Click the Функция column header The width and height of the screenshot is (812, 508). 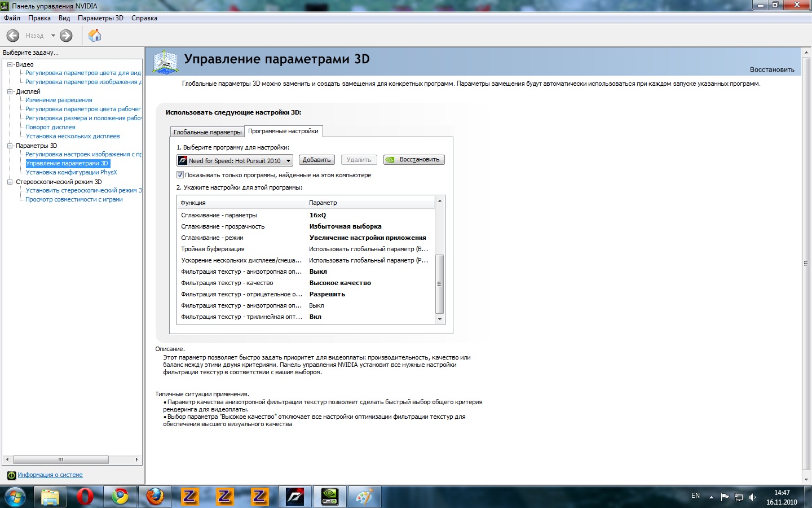click(x=241, y=203)
